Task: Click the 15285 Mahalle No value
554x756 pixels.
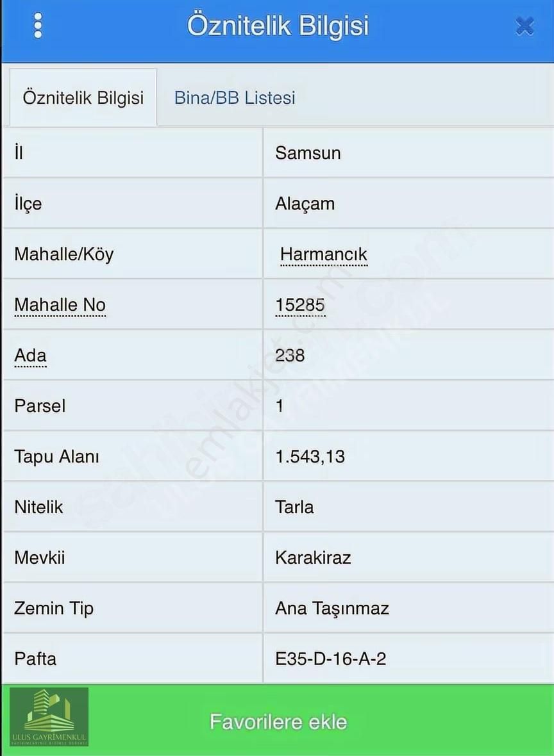Action: (x=300, y=305)
